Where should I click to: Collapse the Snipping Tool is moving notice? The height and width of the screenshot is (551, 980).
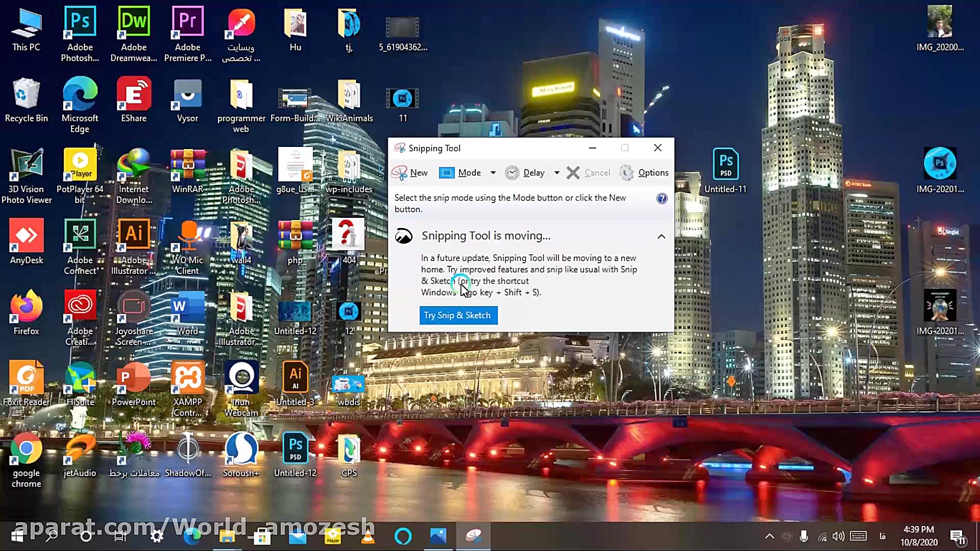pyautogui.click(x=661, y=236)
